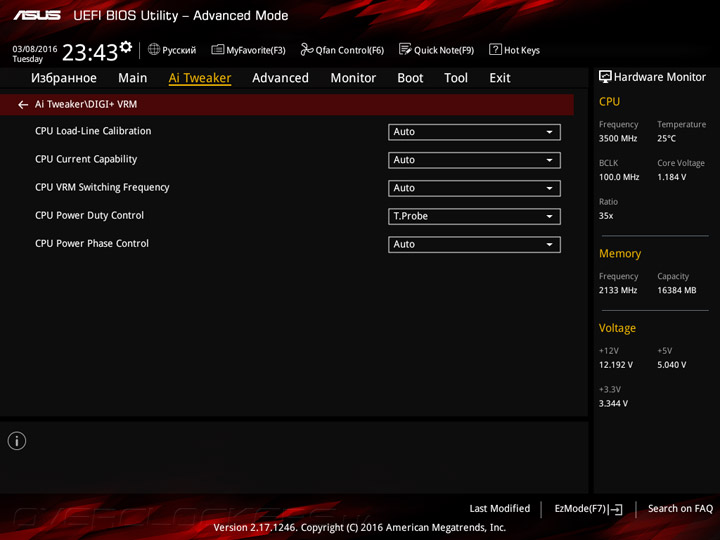Viewport: 720px width, 540px height.
Task: Select CPU Current Capability label
Action: point(86,159)
